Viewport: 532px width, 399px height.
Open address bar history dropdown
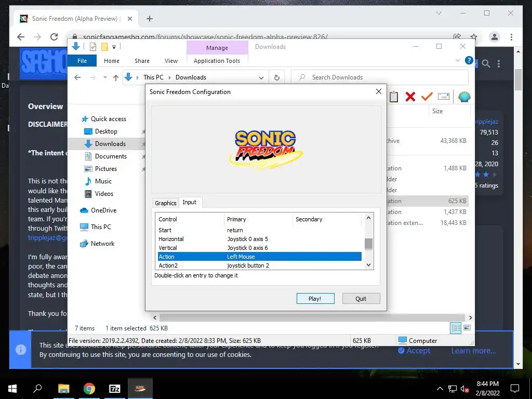pyautogui.click(x=261, y=78)
